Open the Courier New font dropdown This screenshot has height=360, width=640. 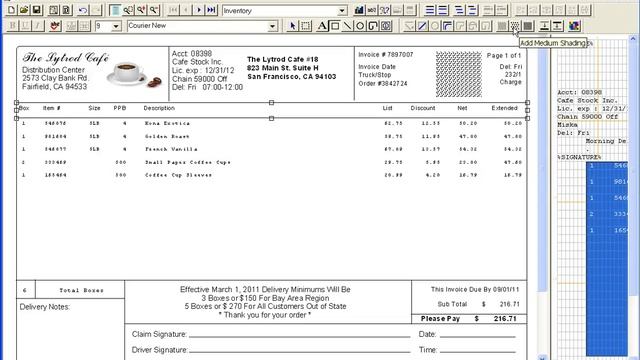coord(272,26)
